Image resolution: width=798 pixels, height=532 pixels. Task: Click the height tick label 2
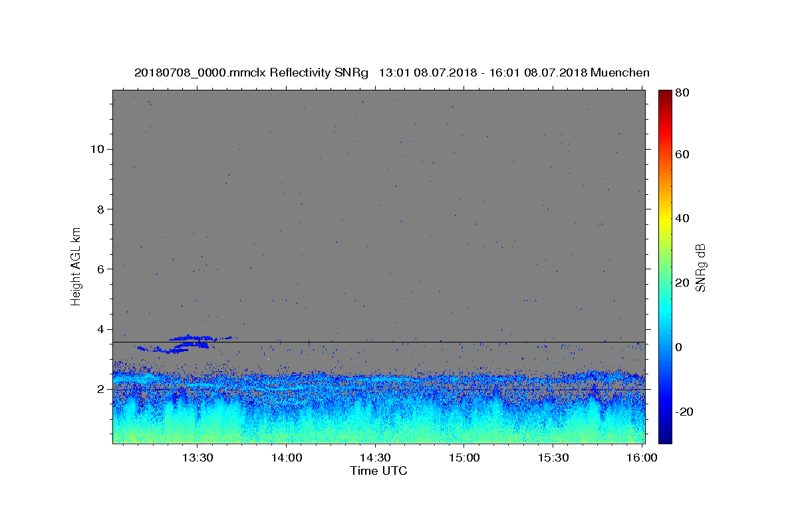click(100, 390)
